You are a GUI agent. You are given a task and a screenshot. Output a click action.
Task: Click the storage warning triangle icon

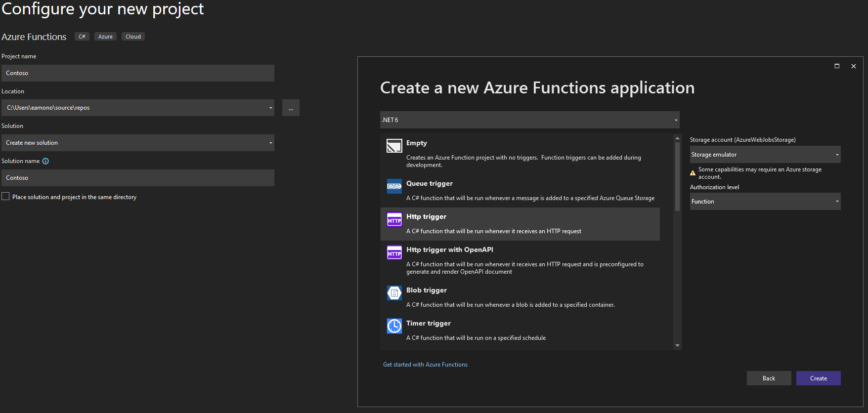click(x=693, y=173)
